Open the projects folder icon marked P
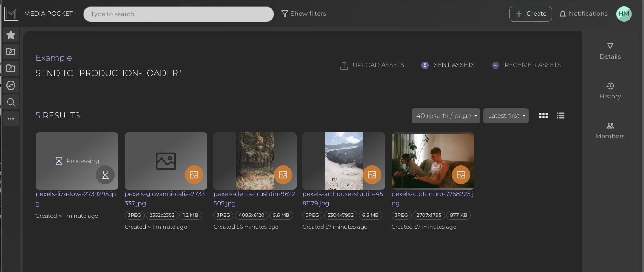The height and width of the screenshot is (272, 644). pos(11,52)
